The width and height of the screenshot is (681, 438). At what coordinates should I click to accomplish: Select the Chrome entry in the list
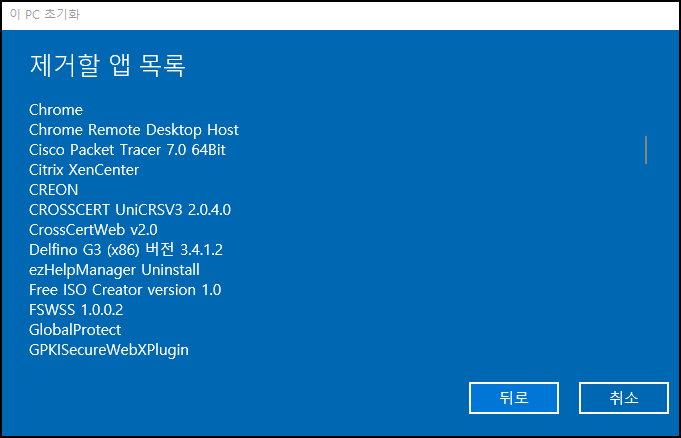point(56,110)
